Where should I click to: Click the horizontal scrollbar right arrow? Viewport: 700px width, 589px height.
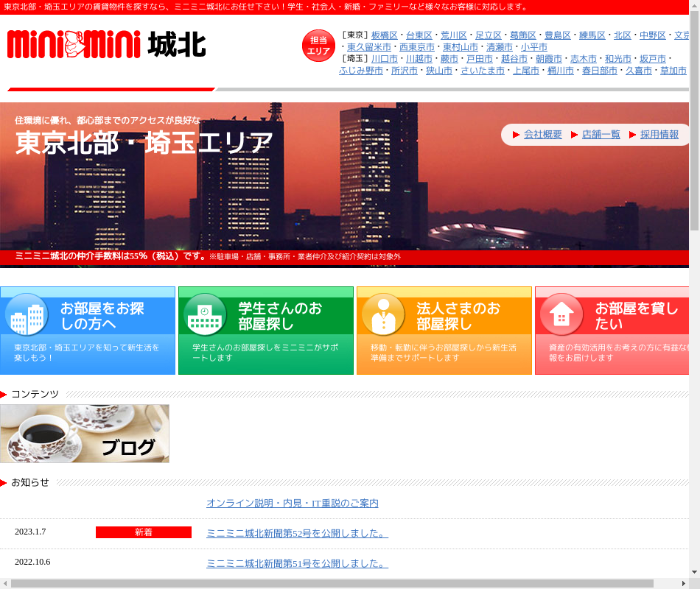683,584
